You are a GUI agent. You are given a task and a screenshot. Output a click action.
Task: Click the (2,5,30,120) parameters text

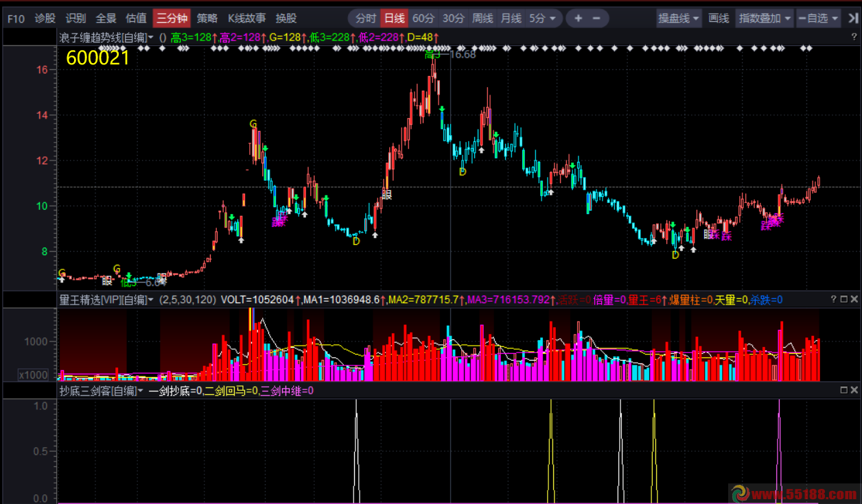coord(188,300)
